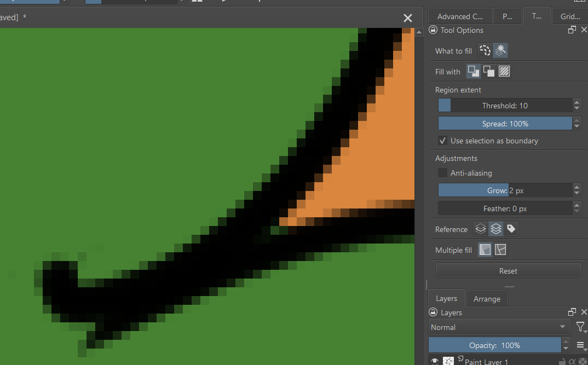Lock the Layers docker

tap(433, 312)
